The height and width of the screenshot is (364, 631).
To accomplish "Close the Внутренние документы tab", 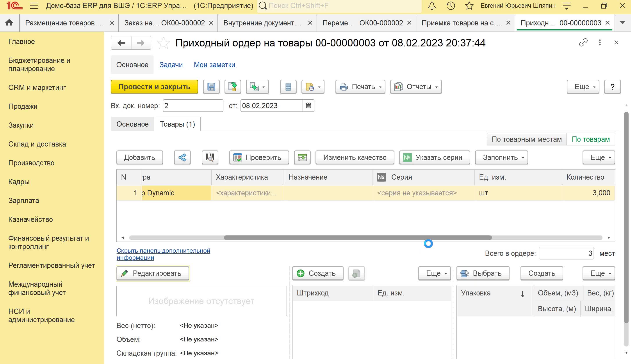I will point(310,23).
